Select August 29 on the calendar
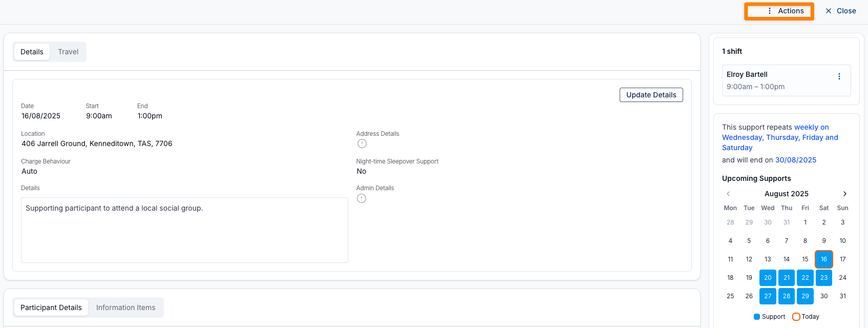 (x=805, y=296)
